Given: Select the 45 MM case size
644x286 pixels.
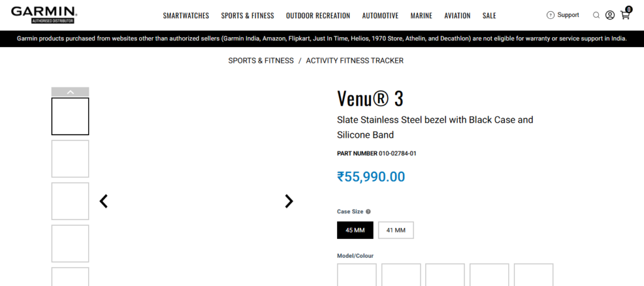Looking at the screenshot, I should pyautogui.click(x=355, y=230).
